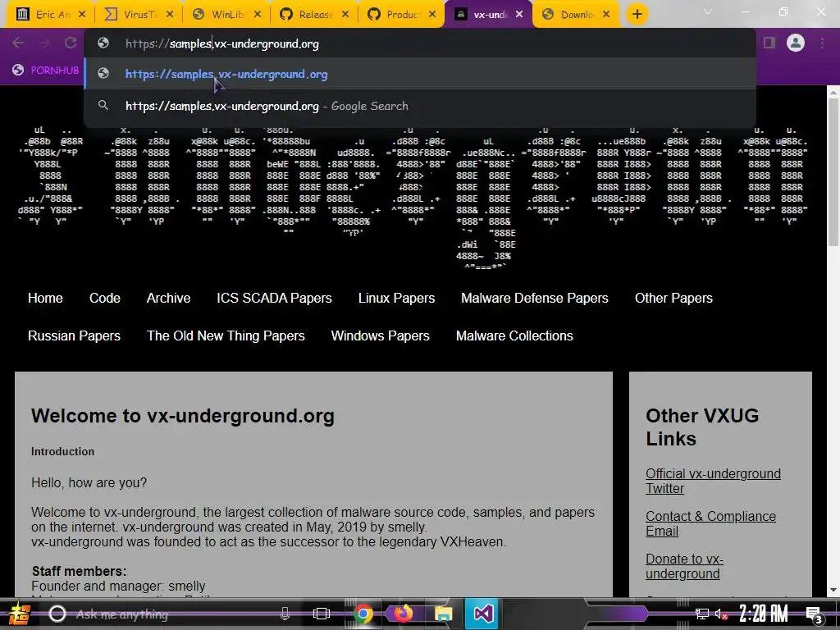The image size is (840, 630).
Task: Follow the Donate to vx-underground link
Action: click(x=684, y=566)
